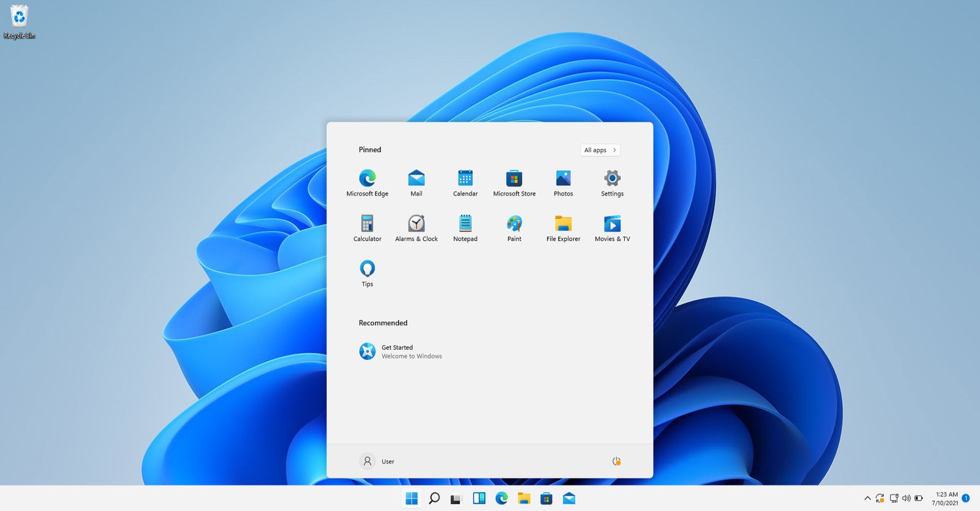Click the Recommended section heading
Viewport: 980px width, 511px height.
(x=383, y=323)
